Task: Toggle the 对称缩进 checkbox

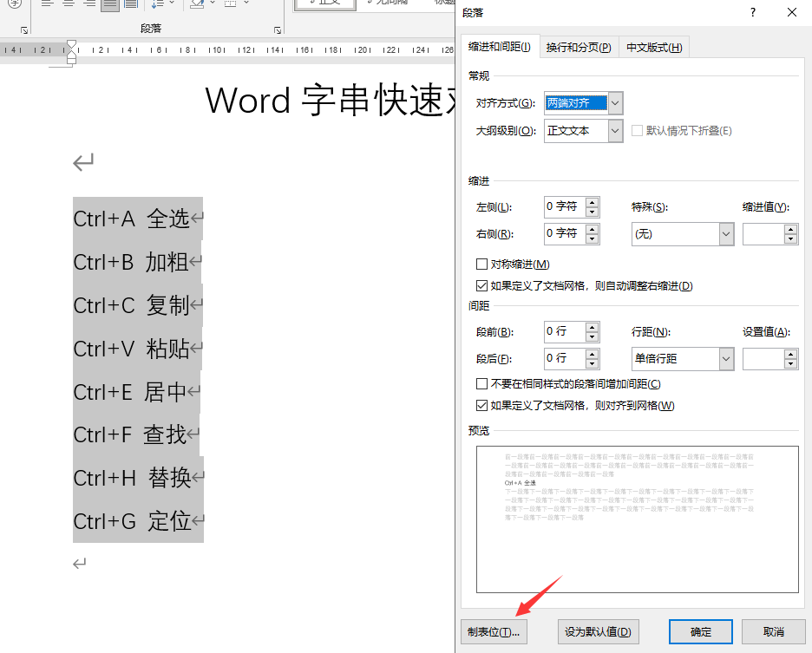Action: (481, 264)
